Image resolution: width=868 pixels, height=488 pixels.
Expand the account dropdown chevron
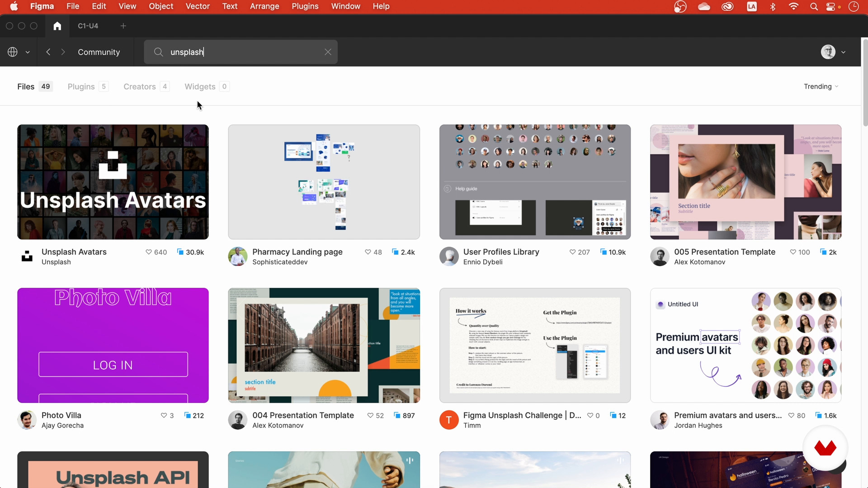click(843, 52)
